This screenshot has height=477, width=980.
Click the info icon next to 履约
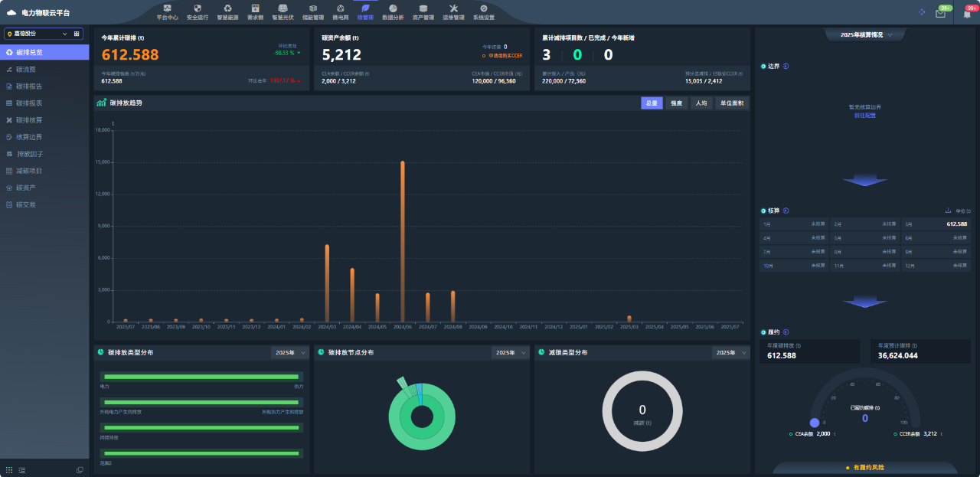click(x=786, y=332)
